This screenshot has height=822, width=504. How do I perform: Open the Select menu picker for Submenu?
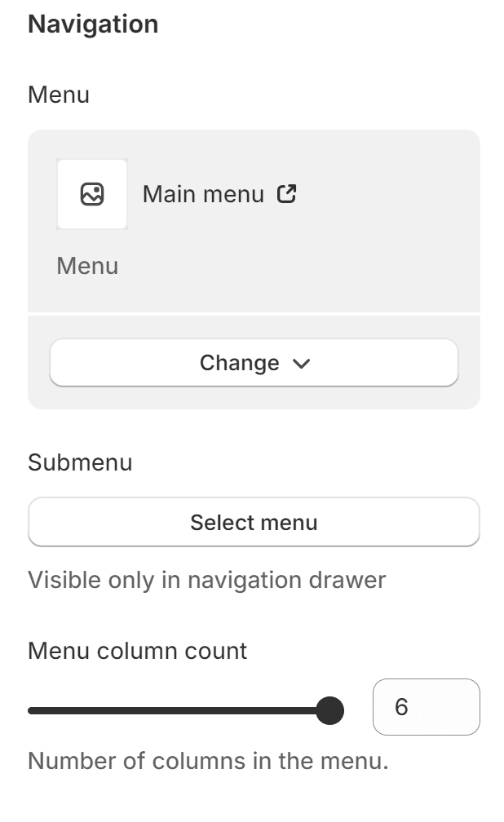(x=254, y=522)
